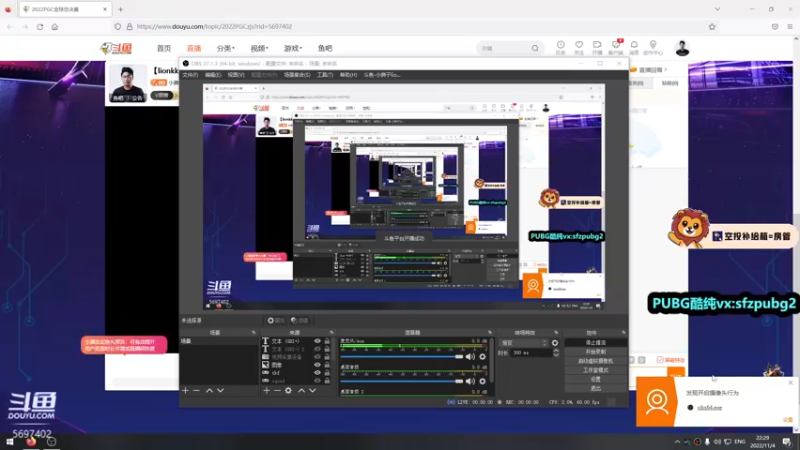Pop out the Scenes dock panel
This screenshot has width=800, height=450.
click(254, 333)
